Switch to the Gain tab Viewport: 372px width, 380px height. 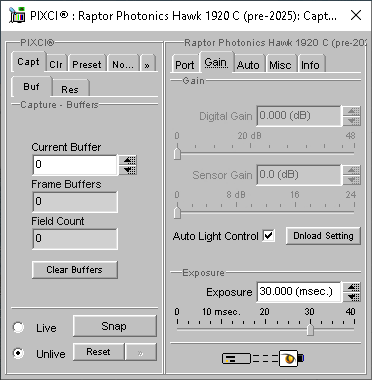click(x=216, y=62)
